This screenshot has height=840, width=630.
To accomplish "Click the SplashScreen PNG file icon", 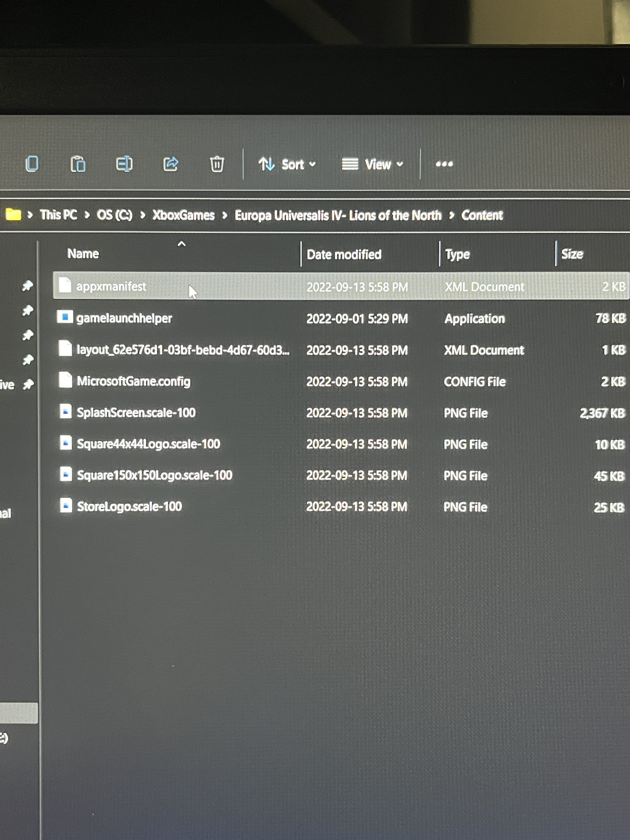I will [x=66, y=411].
